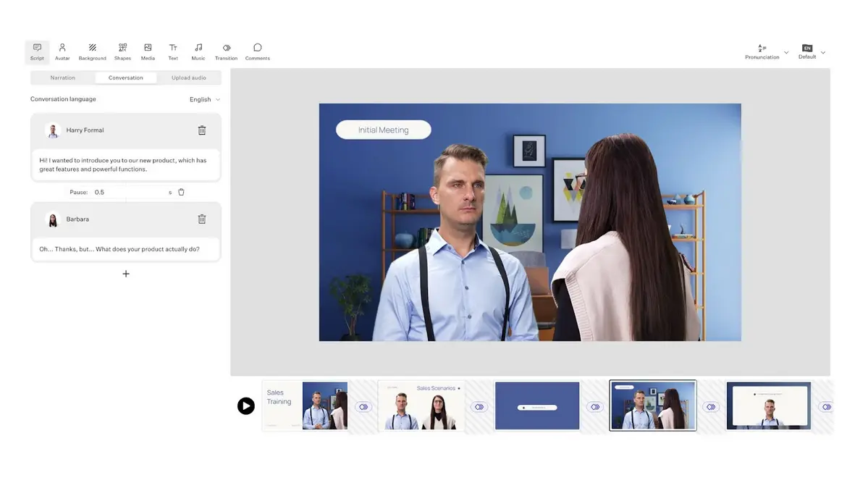Delete Barbara's conversation line
This screenshot has width=868, height=483.
click(202, 219)
